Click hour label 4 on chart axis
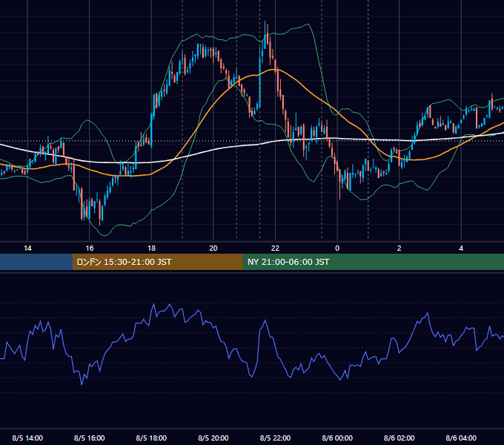Screen dimensions: 504x445 tap(461, 248)
